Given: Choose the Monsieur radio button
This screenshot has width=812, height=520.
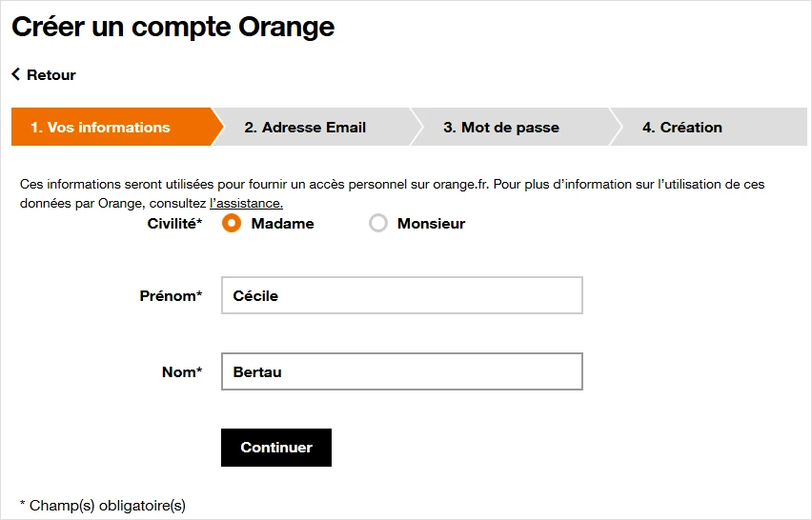Looking at the screenshot, I should click(378, 224).
